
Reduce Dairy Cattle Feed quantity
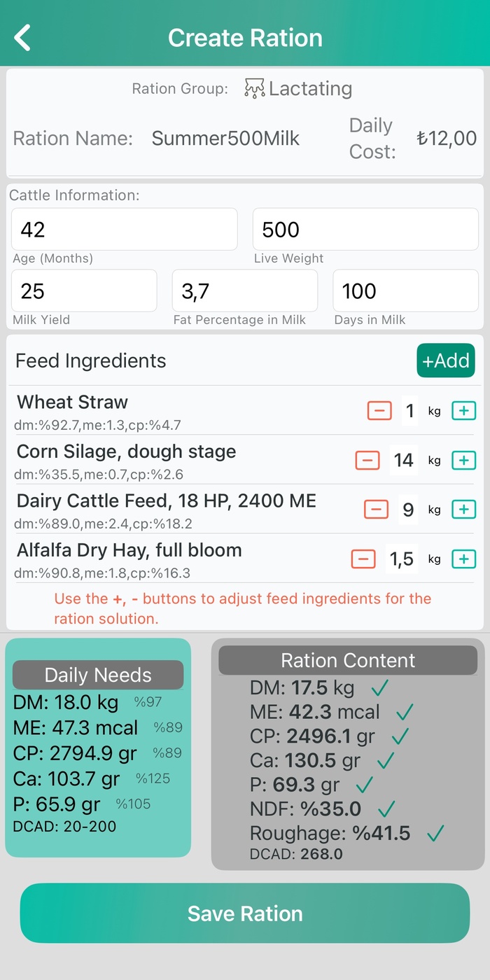point(377,509)
